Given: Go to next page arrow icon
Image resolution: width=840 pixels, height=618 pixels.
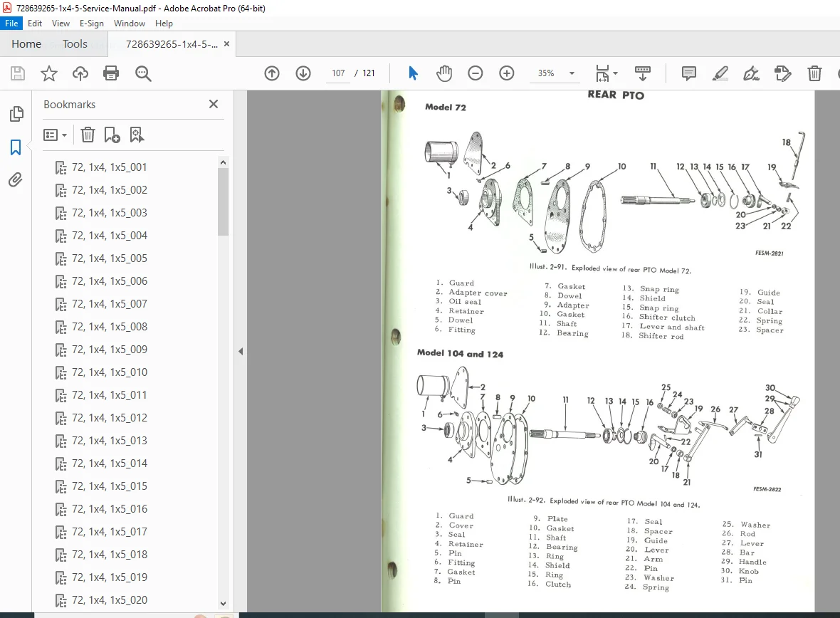Looking at the screenshot, I should click(303, 73).
